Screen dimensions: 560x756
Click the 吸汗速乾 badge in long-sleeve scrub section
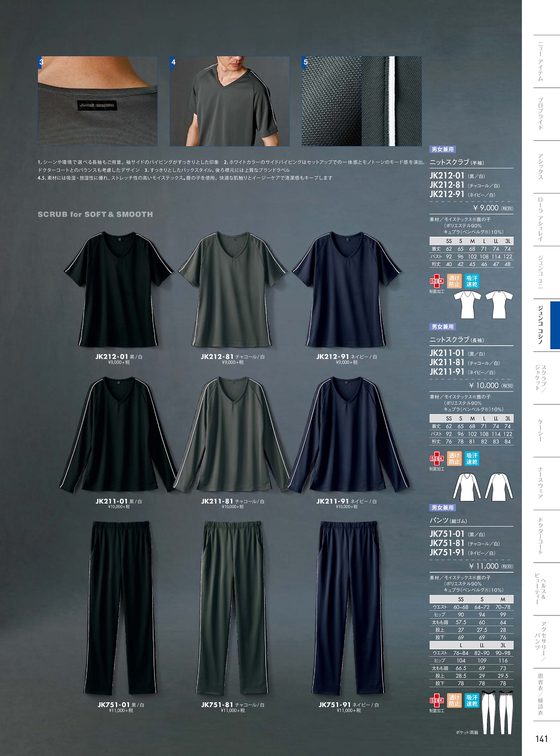pos(472,458)
